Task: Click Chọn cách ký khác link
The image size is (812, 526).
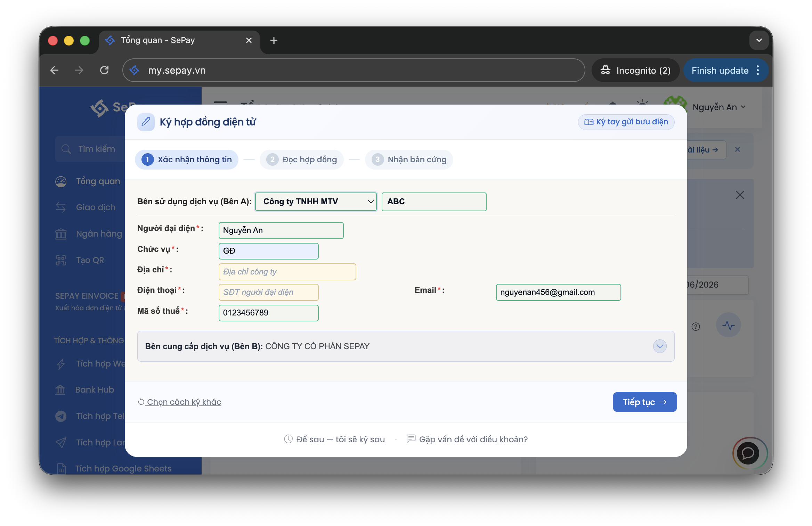Action: coord(180,402)
